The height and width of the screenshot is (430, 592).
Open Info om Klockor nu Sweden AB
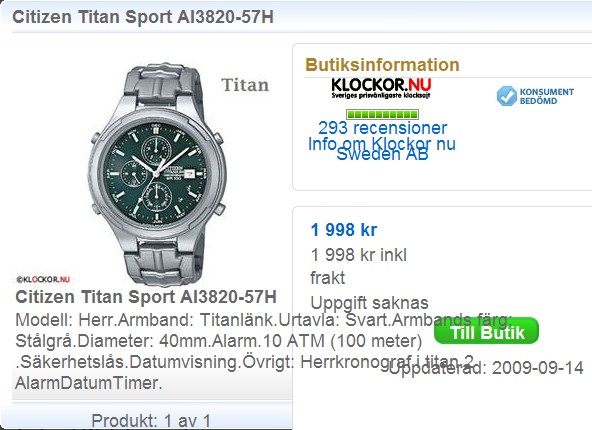(382, 149)
